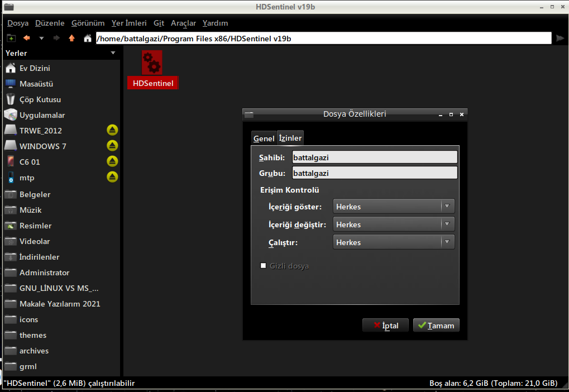Image resolution: width=569 pixels, height=392 pixels.
Task: Click the Dosya Özellikleri title bar icon
Action: pyautogui.click(x=249, y=114)
